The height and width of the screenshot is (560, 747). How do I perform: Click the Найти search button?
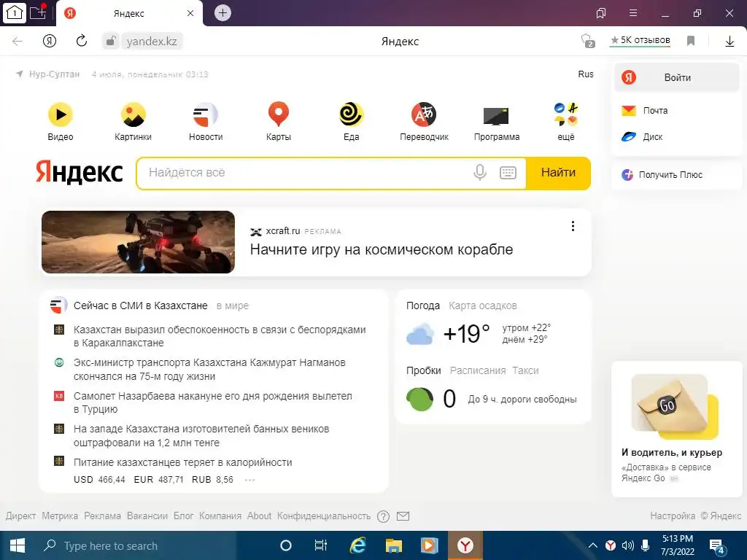click(x=558, y=172)
